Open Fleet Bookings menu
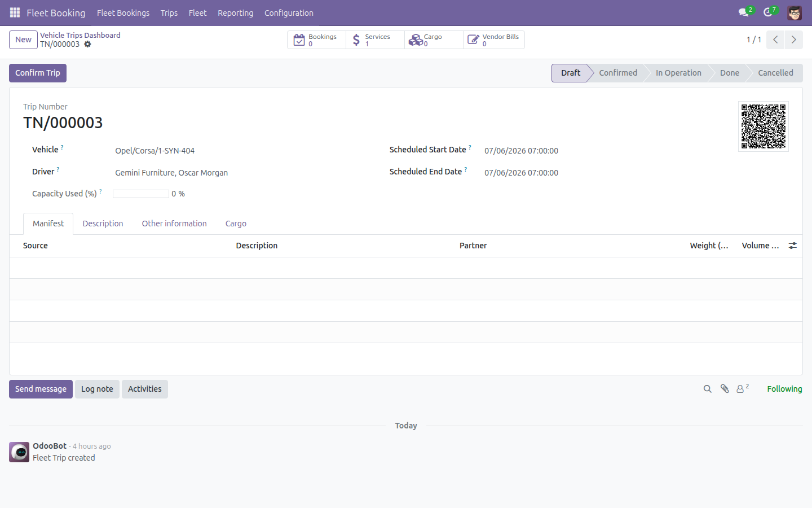Image resolution: width=812 pixels, height=508 pixels. [x=123, y=12]
